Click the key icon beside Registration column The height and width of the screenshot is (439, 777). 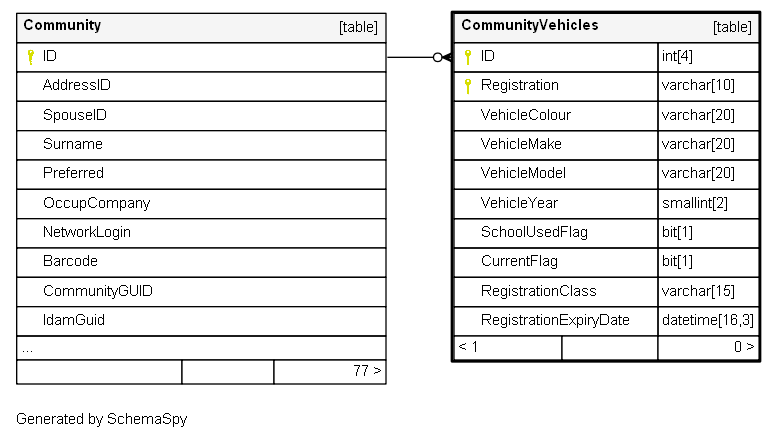[x=468, y=86]
